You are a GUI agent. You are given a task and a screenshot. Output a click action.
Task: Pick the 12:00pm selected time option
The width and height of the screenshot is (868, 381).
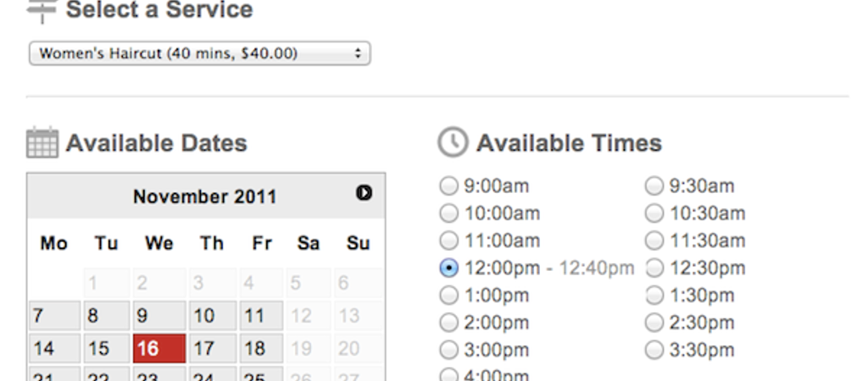448,268
